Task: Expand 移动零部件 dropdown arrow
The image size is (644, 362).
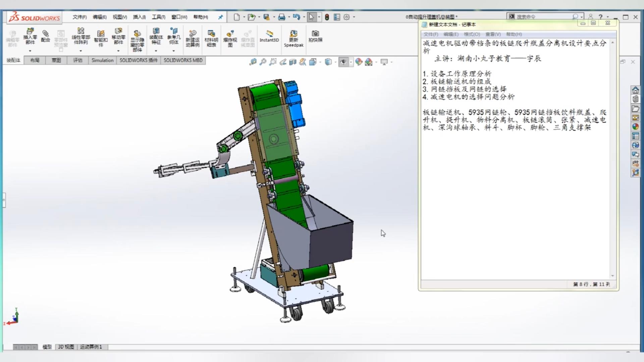Action: 118,51
